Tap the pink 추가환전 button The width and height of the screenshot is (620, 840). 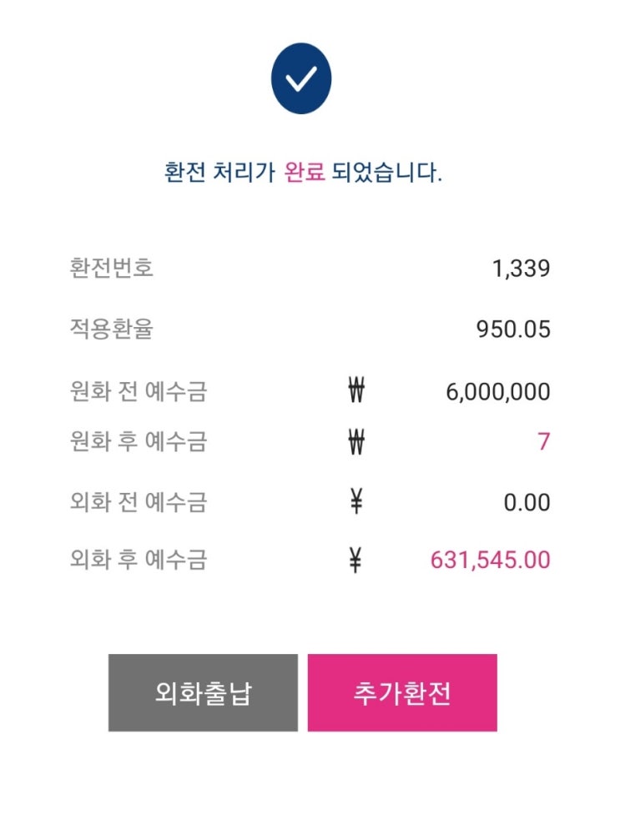[402, 692]
